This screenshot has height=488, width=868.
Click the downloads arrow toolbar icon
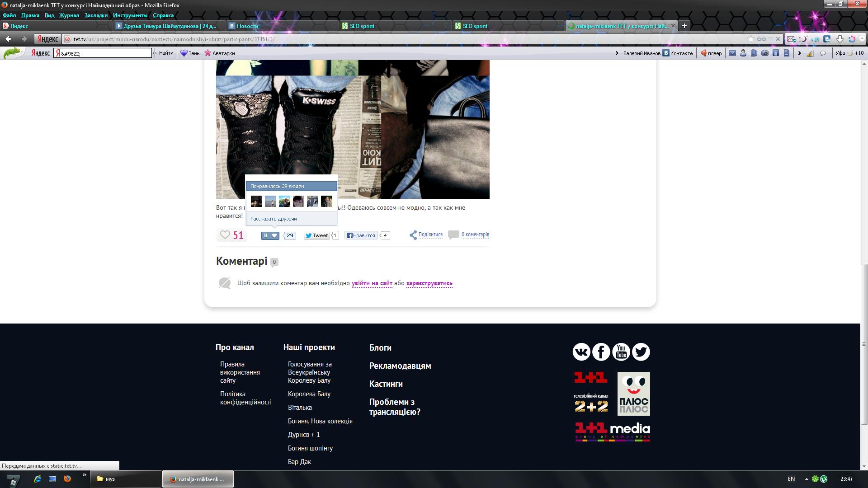coord(840,39)
